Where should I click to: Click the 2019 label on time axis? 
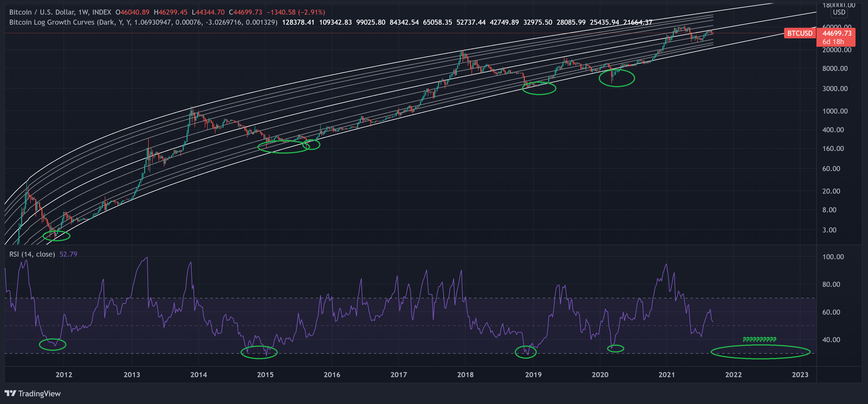(x=533, y=375)
